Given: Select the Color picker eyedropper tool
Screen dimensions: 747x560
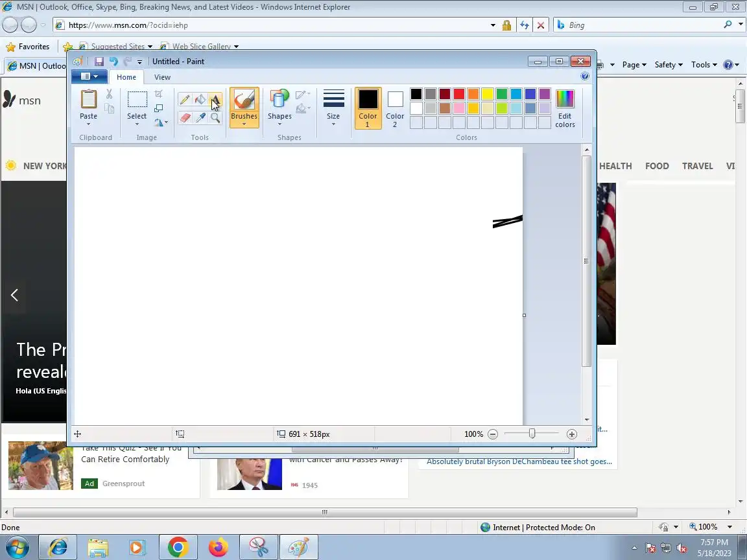Looking at the screenshot, I should [200, 117].
